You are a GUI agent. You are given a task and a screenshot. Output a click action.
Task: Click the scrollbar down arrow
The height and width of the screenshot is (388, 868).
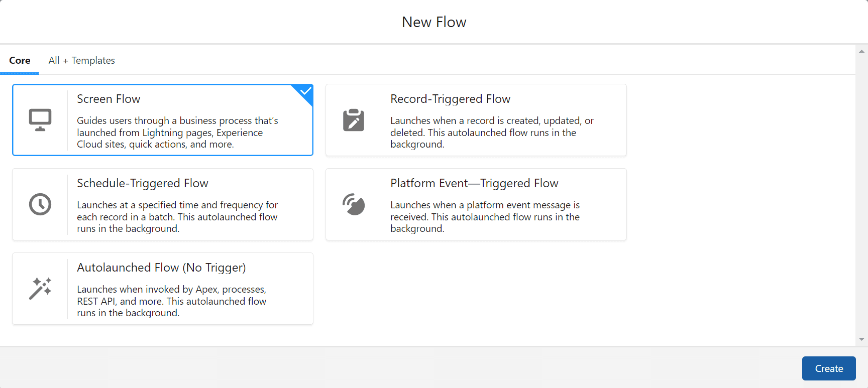tap(861, 339)
